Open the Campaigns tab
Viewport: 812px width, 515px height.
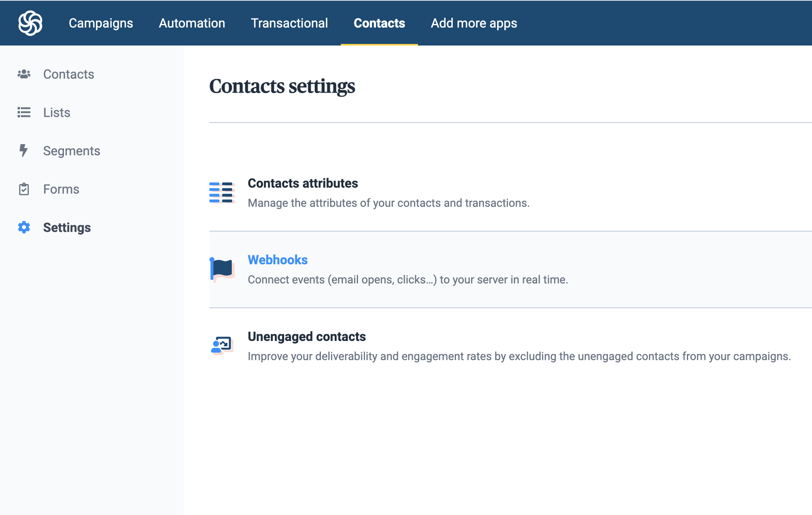[101, 23]
